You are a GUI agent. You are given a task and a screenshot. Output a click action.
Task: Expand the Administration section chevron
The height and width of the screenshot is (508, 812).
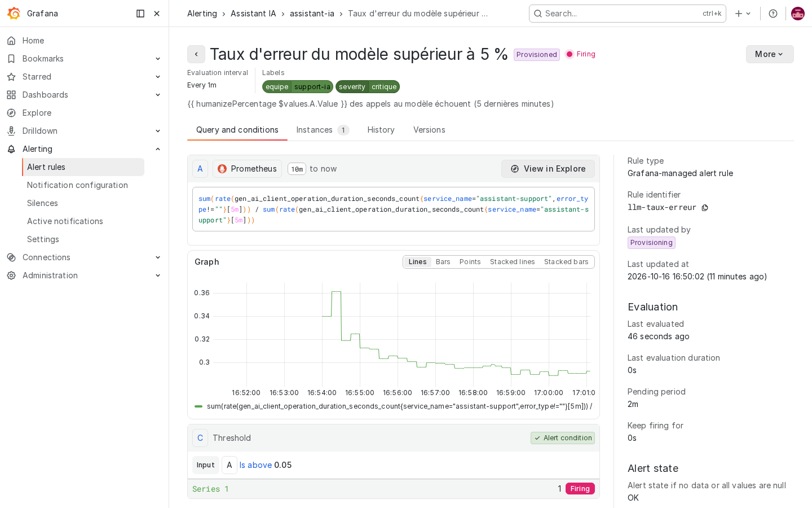(x=158, y=275)
